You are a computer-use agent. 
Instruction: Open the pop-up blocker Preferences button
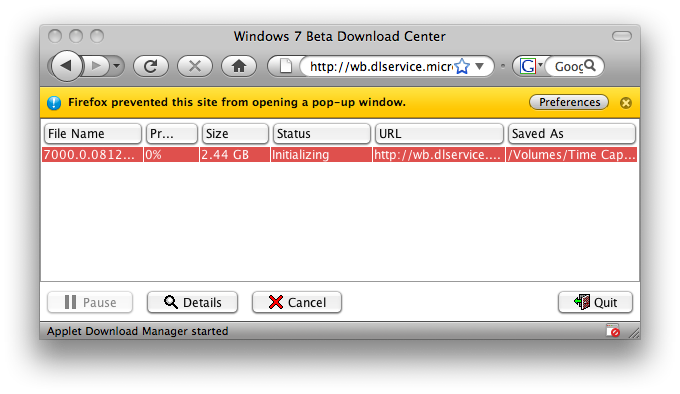coord(569,102)
